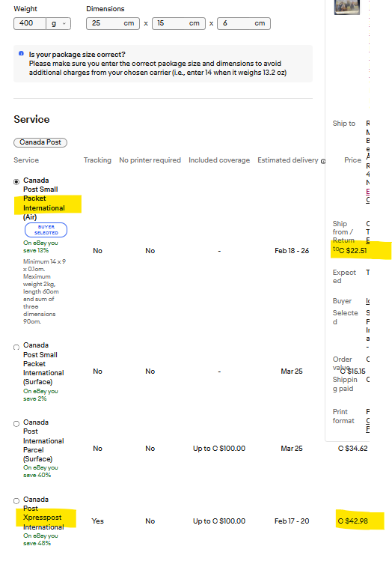Click the Buyer Selected badge

46,230
